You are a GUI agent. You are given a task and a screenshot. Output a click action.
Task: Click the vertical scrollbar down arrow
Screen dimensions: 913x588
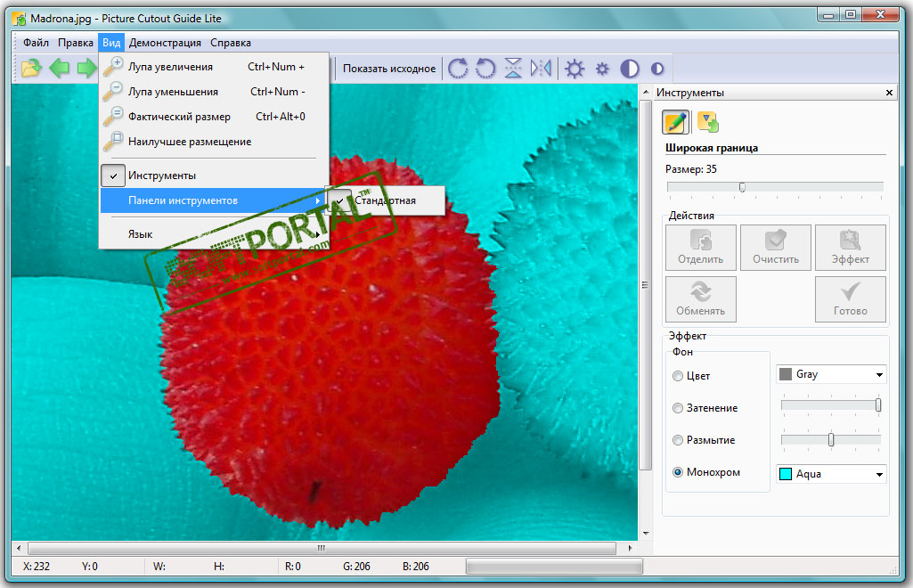tap(646, 534)
